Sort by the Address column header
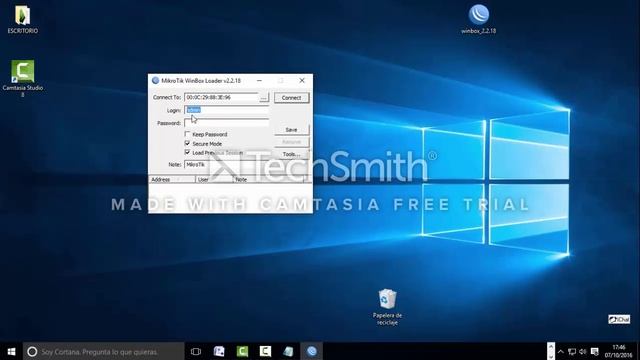This screenshot has height=360, width=640. point(172,179)
